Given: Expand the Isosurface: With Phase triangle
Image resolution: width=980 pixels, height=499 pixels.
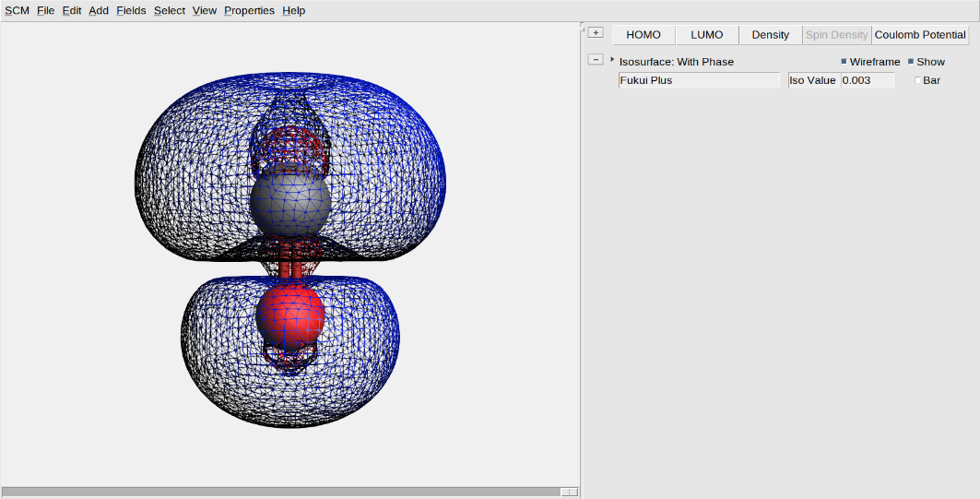Looking at the screenshot, I should (612, 60).
